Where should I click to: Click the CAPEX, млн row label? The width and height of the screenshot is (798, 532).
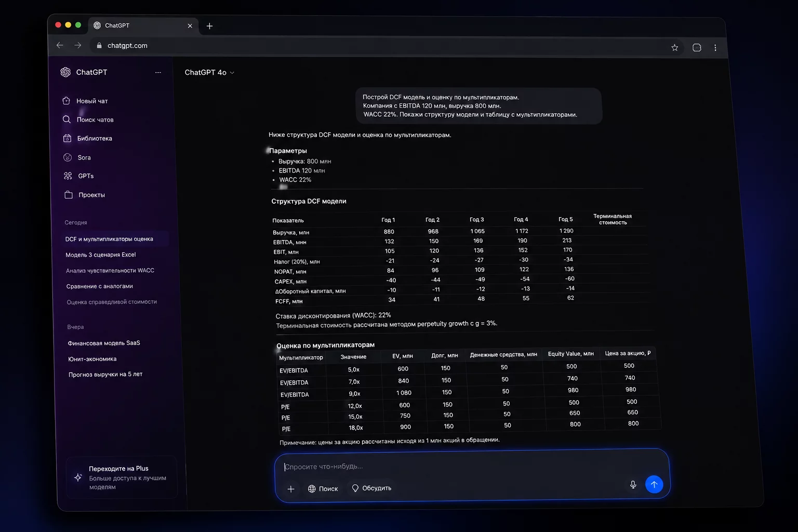point(290,282)
